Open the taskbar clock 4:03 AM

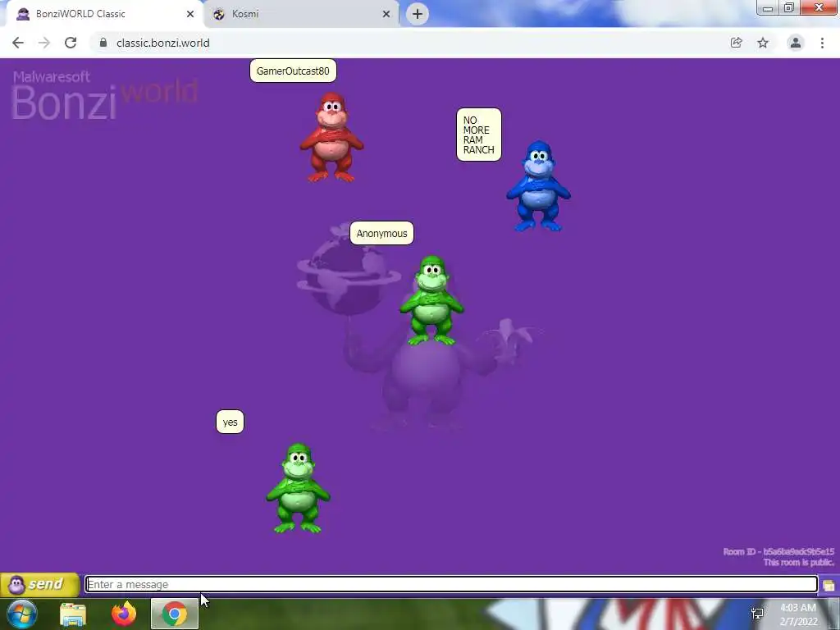click(798, 614)
